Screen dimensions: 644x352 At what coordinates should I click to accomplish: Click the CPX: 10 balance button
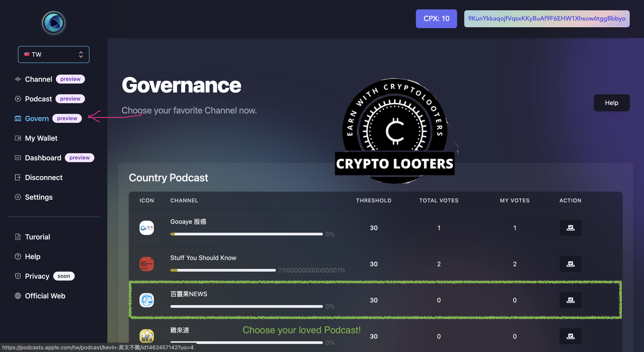point(436,19)
